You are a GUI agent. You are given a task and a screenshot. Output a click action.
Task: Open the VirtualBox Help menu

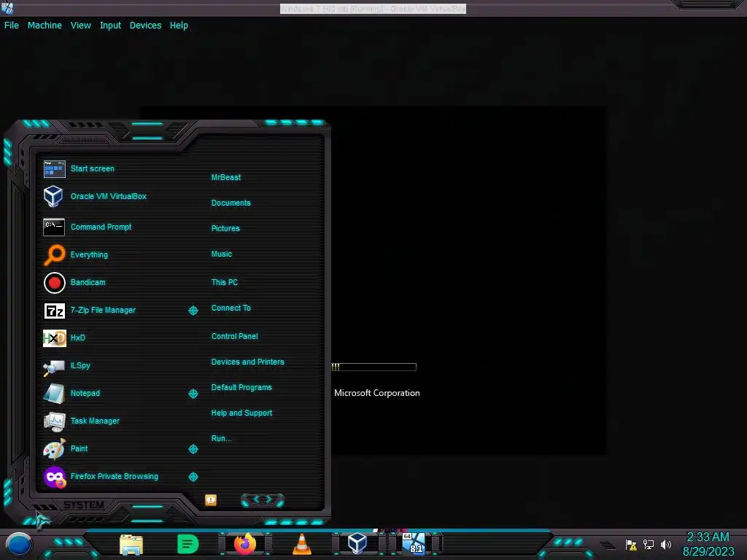click(x=179, y=26)
